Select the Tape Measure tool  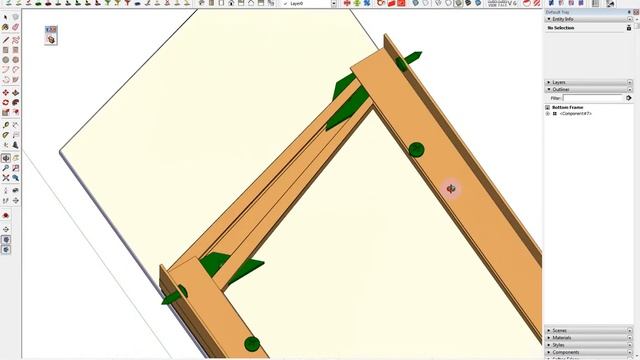click(5, 125)
